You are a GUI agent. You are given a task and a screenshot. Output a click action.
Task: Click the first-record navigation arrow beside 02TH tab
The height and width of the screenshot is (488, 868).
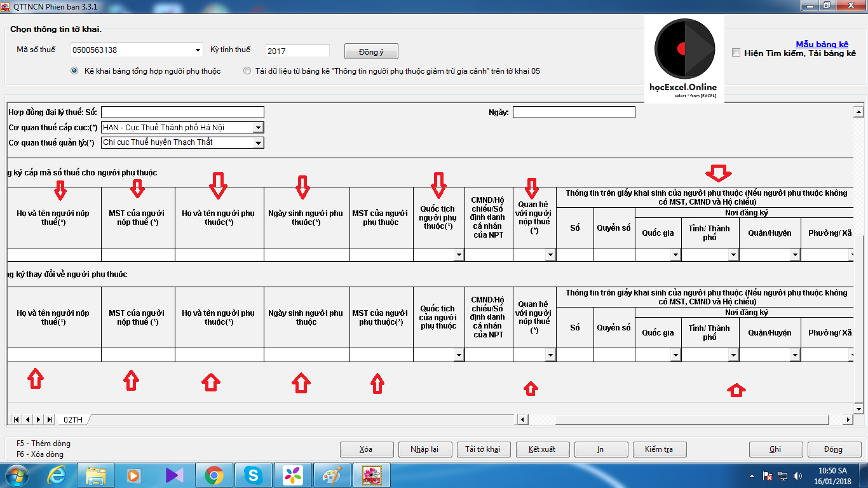(16, 419)
